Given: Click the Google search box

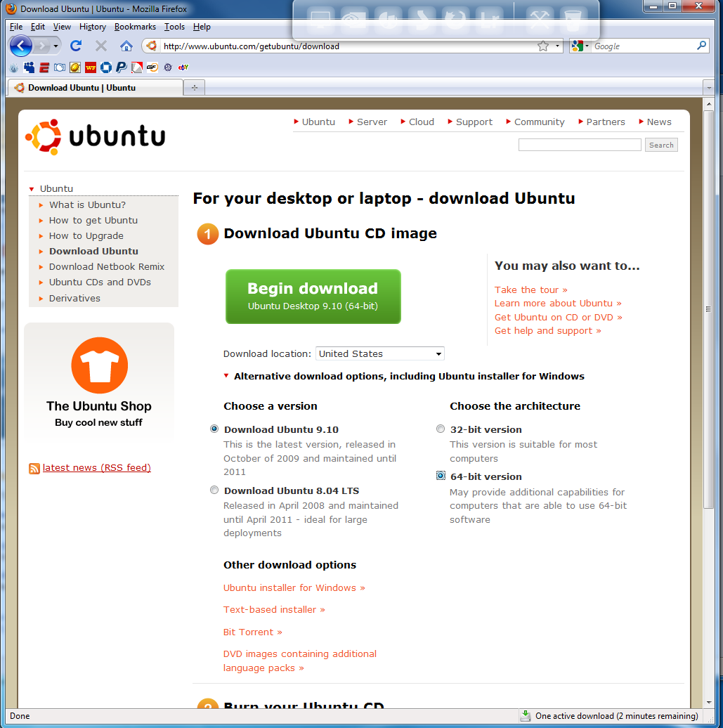Looking at the screenshot, I should [x=644, y=46].
